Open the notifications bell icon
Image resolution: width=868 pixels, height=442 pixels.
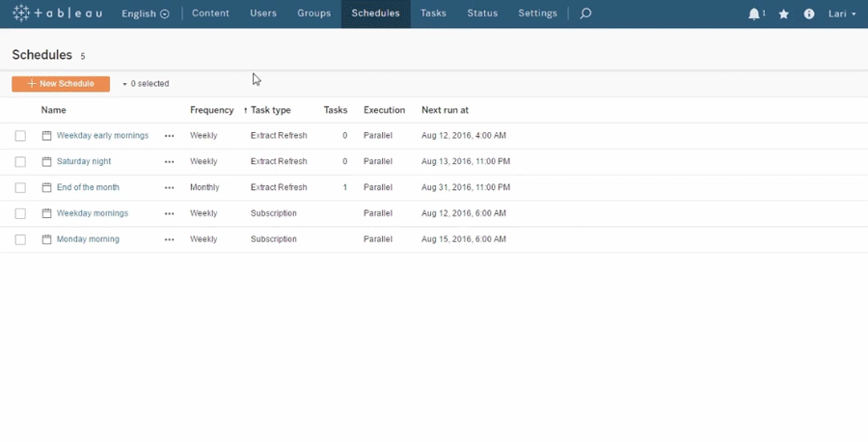pyautogui.click(x=754, y=14)
